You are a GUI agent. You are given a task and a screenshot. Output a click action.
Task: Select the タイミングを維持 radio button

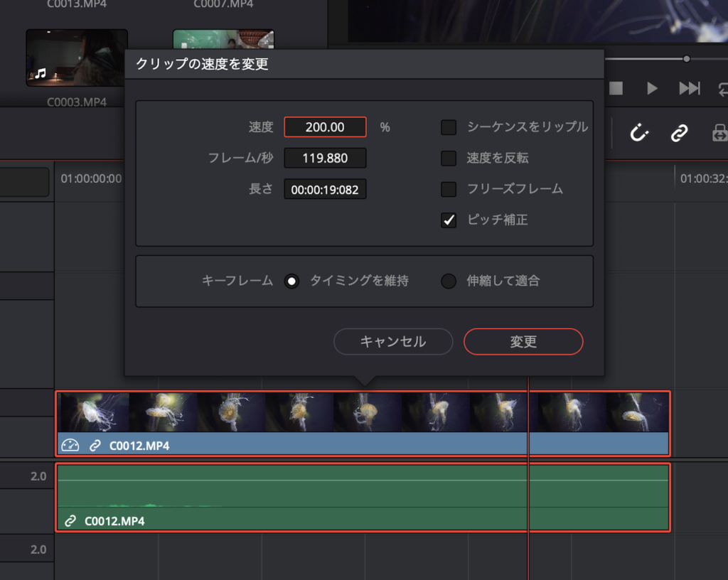click(291, 281)
